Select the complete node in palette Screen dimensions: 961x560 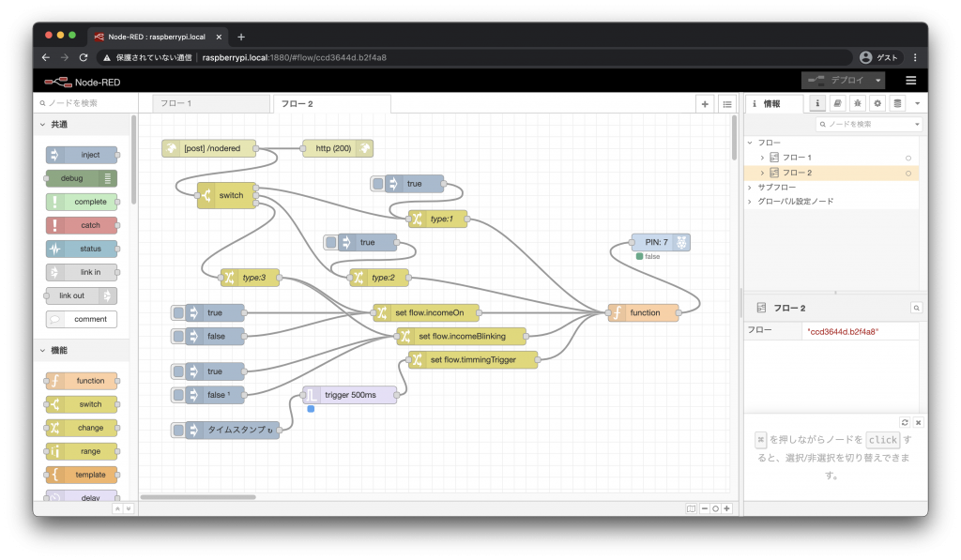point(82,202)
